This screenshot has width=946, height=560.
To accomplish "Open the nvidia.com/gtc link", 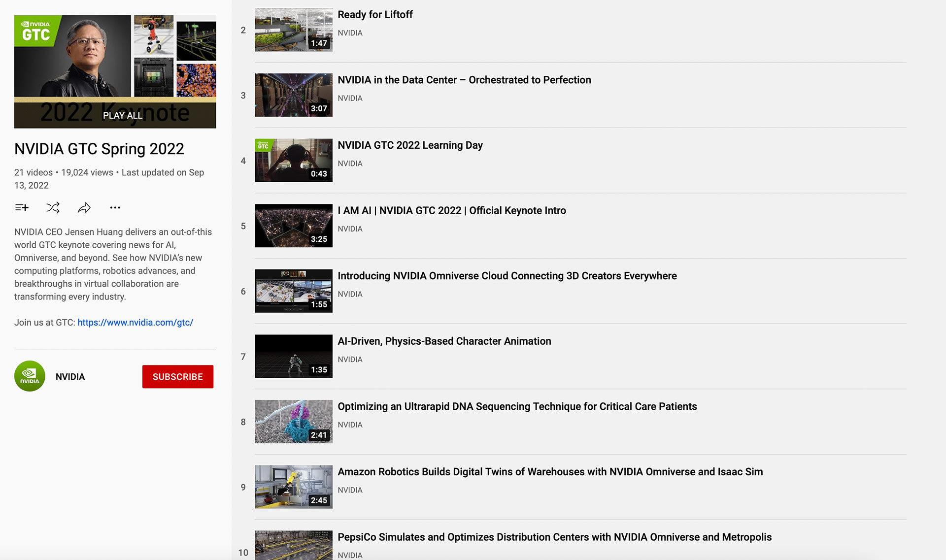I will pyautogui.click(x=135, y=323).
